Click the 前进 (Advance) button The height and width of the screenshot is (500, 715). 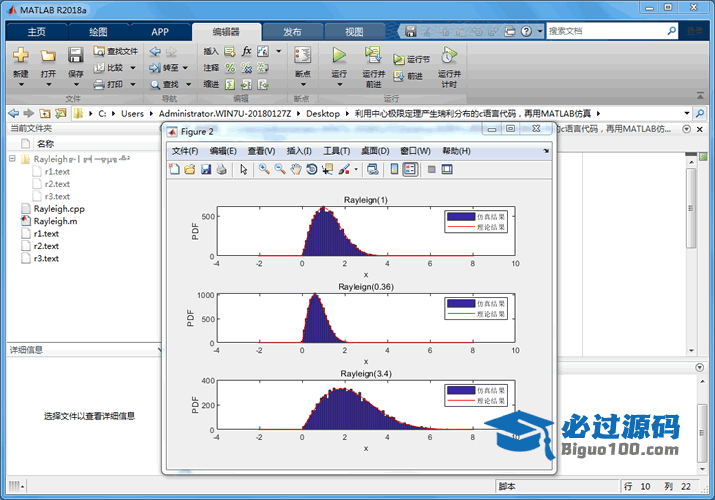click(408, 76)
